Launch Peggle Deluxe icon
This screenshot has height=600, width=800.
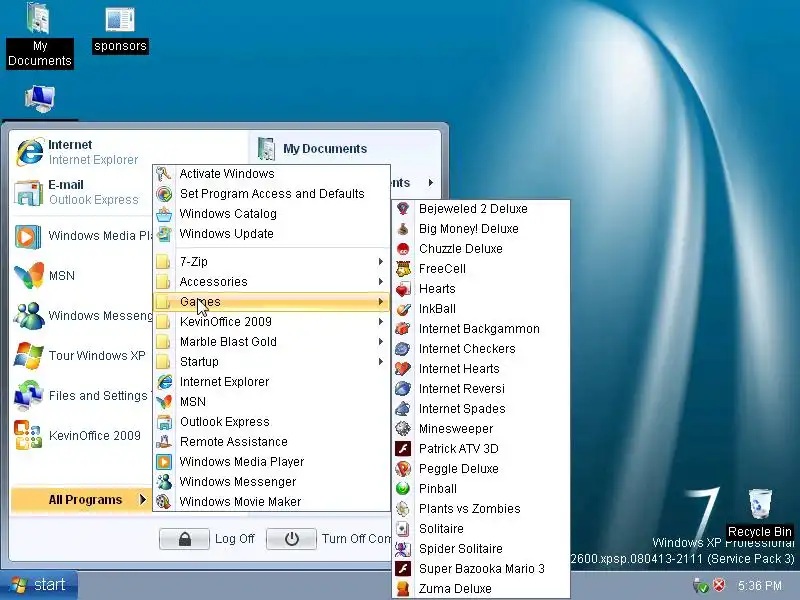point(403,468)
